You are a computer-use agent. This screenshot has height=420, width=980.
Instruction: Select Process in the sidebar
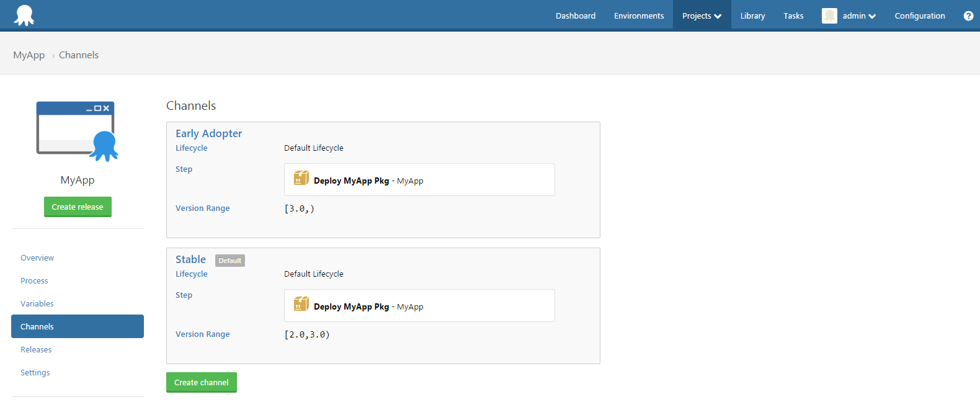(x=34, y=280)
